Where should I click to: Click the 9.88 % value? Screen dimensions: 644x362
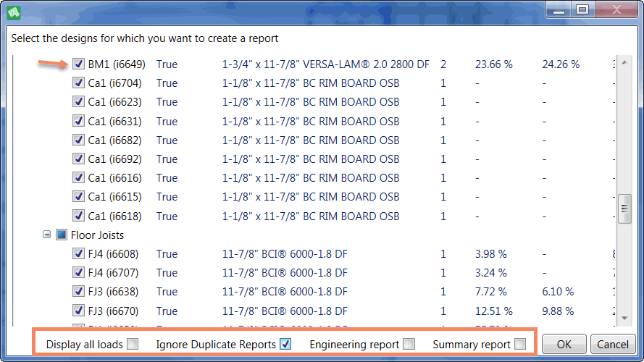[x=558, y=311]
